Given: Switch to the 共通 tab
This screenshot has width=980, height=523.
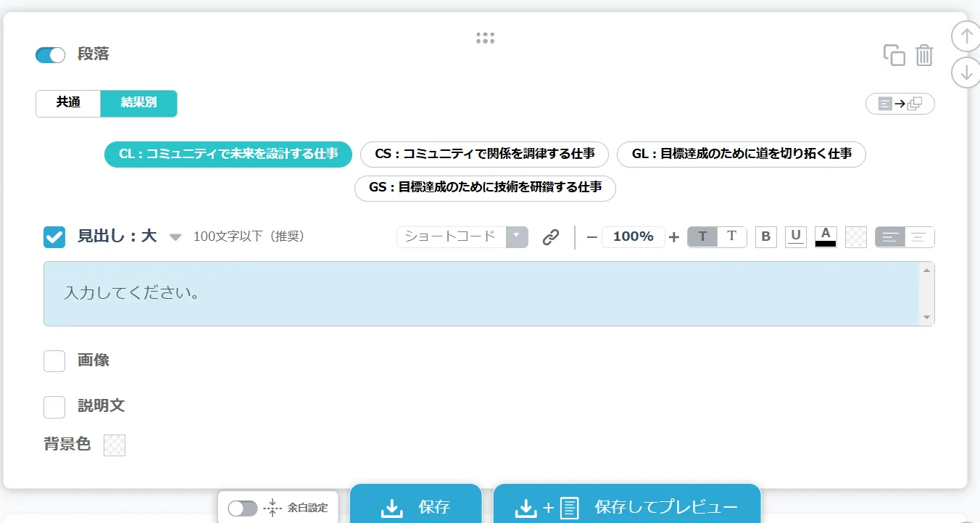Looking at the screenshot, I should (68, 104).
